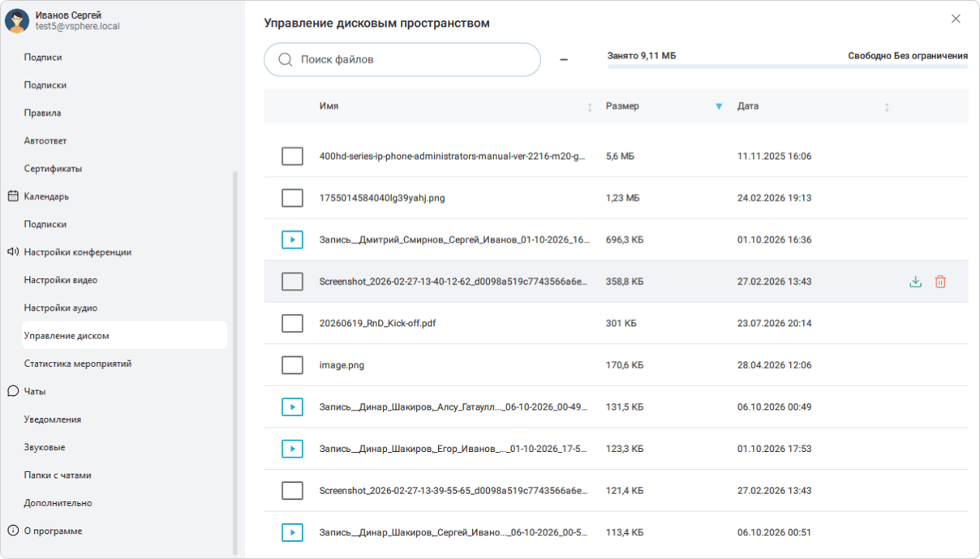This screenshot has width=980, height=559.
Task: Check the box for the 358,8 КБ Screenshot
Action: [x=292, y=282]
